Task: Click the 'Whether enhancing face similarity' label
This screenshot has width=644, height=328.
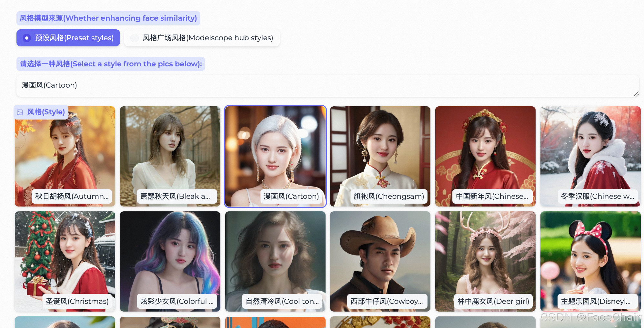Action: pos(108,18)
